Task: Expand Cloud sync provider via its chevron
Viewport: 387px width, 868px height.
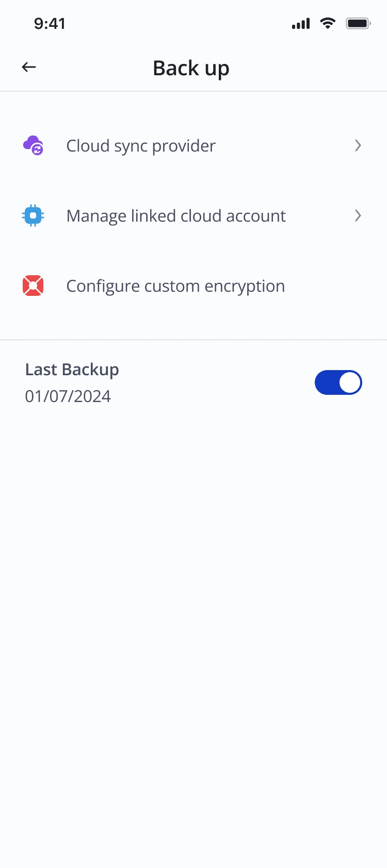Action: 358,145
